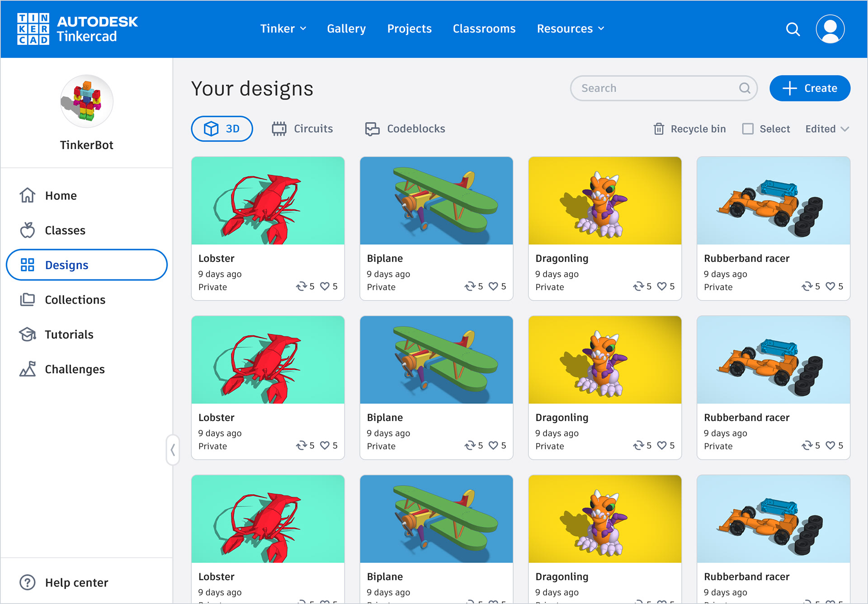Expand the Tinker menu dropdown
Image resolution: width=868 pixels, height=604 pixels.
[283, 28]
